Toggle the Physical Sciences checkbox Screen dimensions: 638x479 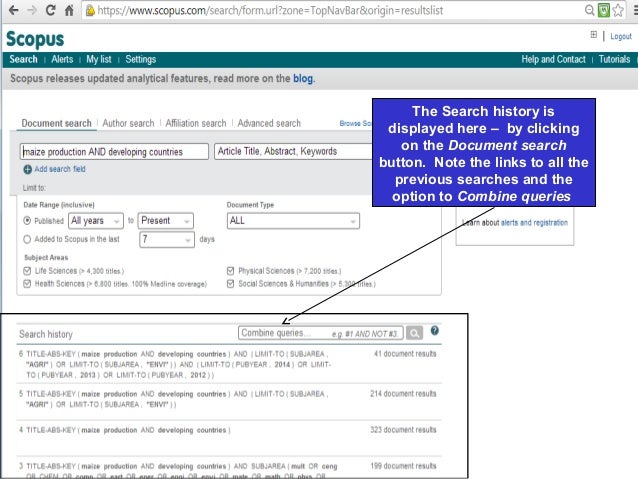click(230, 271)
